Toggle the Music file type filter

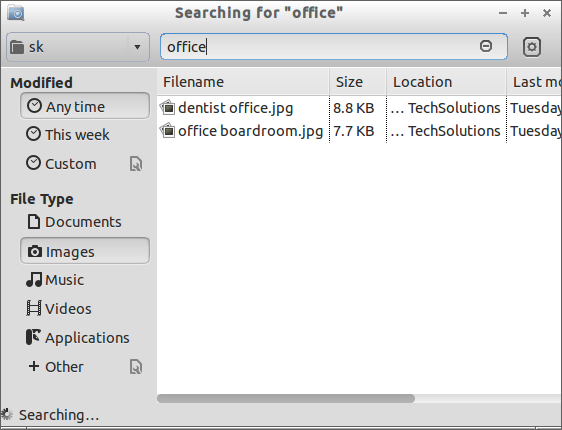click(x=85, y=280)
